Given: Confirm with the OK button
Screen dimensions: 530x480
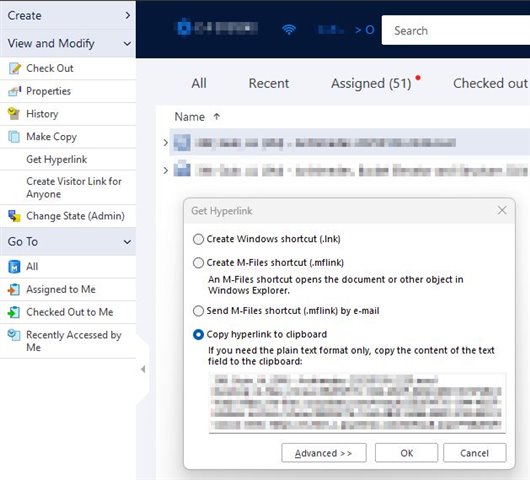Looking at the screenshot, I should (406, 453).
